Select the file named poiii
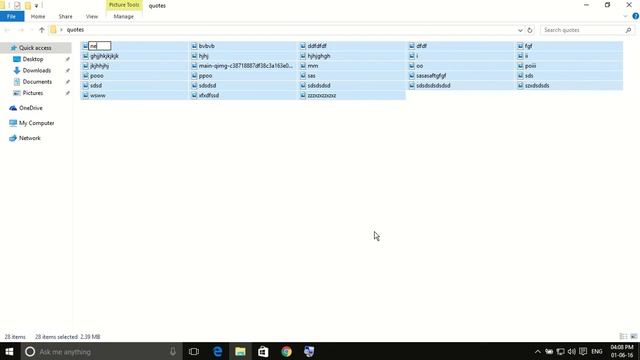 coord(530,66)
